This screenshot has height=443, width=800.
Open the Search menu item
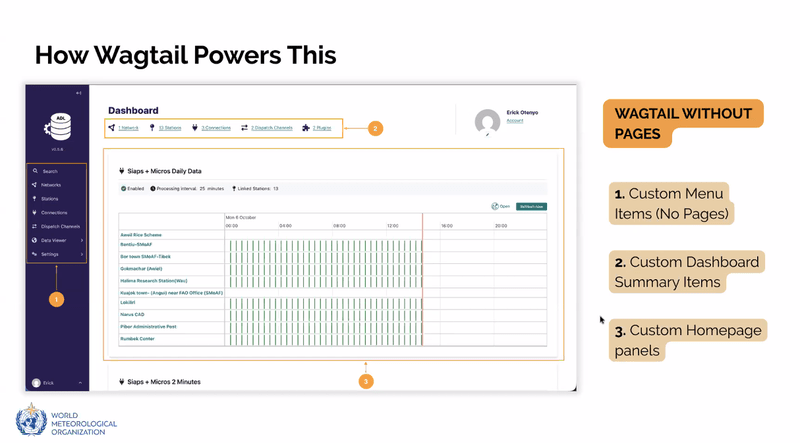coord(50,171)
